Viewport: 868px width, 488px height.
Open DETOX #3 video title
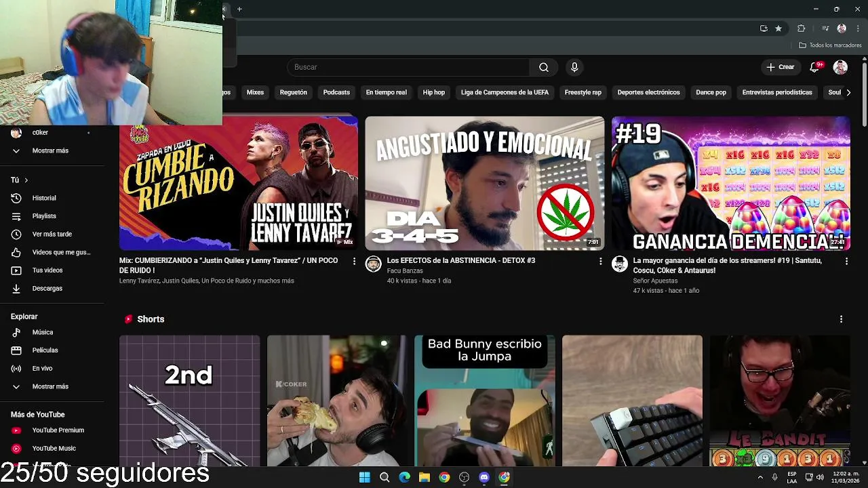click(x=461, y=260)
